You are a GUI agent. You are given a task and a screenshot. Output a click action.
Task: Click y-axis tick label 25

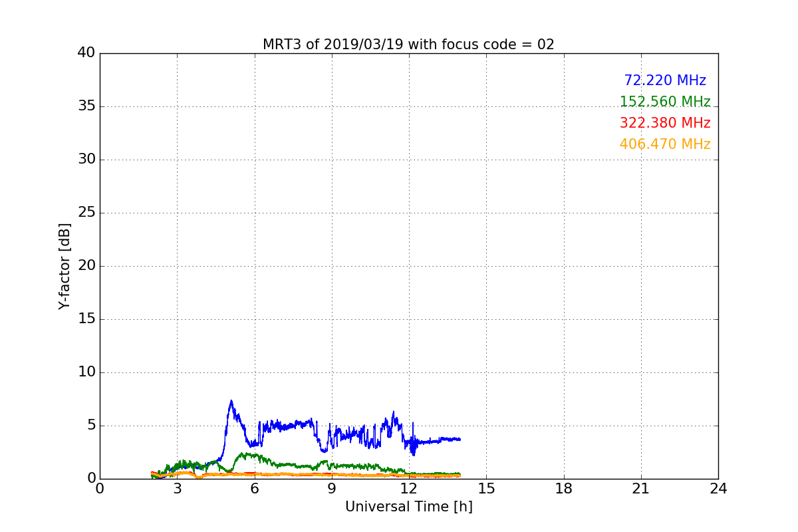click(86, 213)
